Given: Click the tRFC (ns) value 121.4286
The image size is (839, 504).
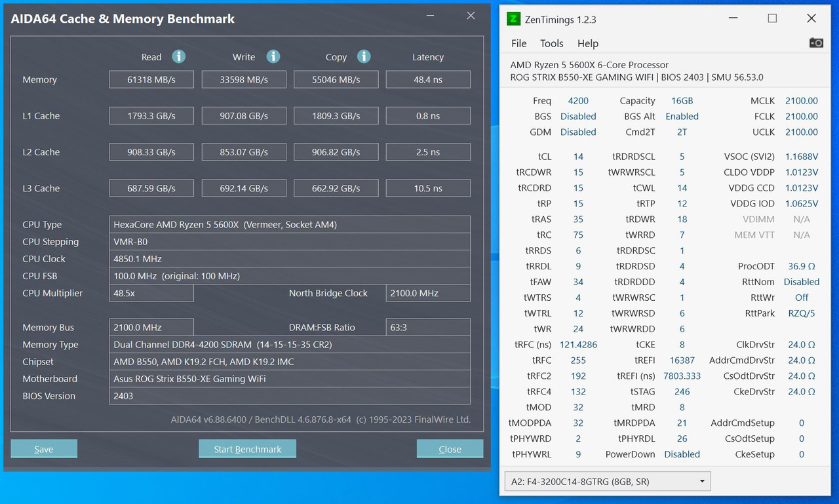Looking at the screenshot, I should [x=578, y=345].
